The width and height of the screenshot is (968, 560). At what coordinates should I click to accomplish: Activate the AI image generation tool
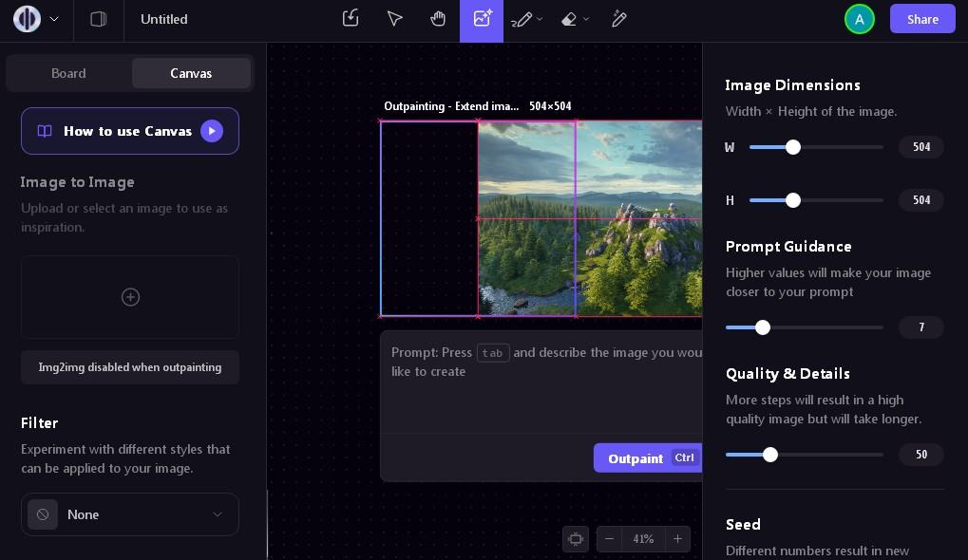click(482, 19)
